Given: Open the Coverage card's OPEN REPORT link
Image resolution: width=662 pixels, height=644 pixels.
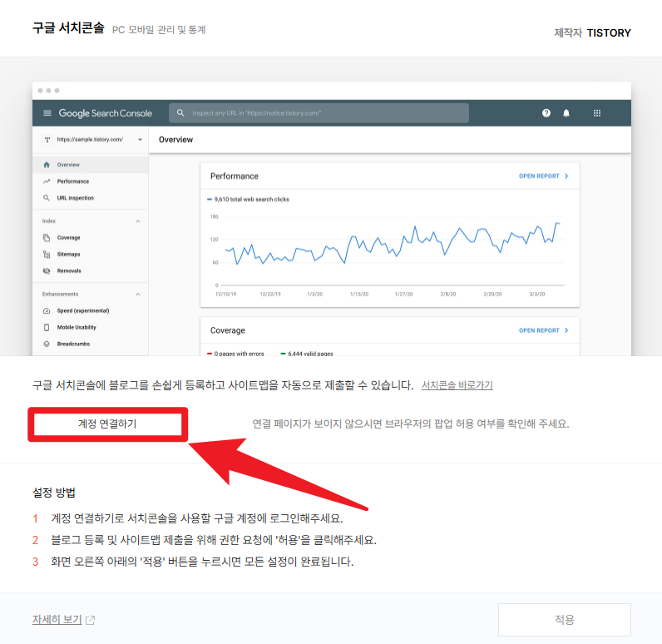Looking at the screenshot, I should [544, 330].
